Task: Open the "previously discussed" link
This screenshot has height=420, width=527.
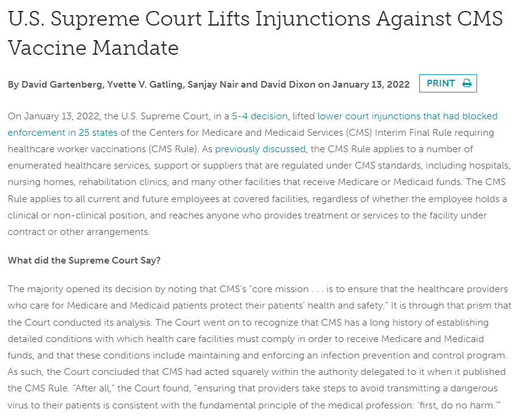Action: pyautogui.click(x=260, y=149)
